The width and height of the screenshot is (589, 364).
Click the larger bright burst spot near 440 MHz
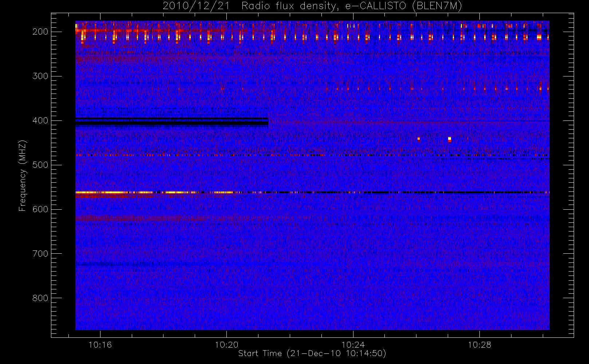[450, 139]
